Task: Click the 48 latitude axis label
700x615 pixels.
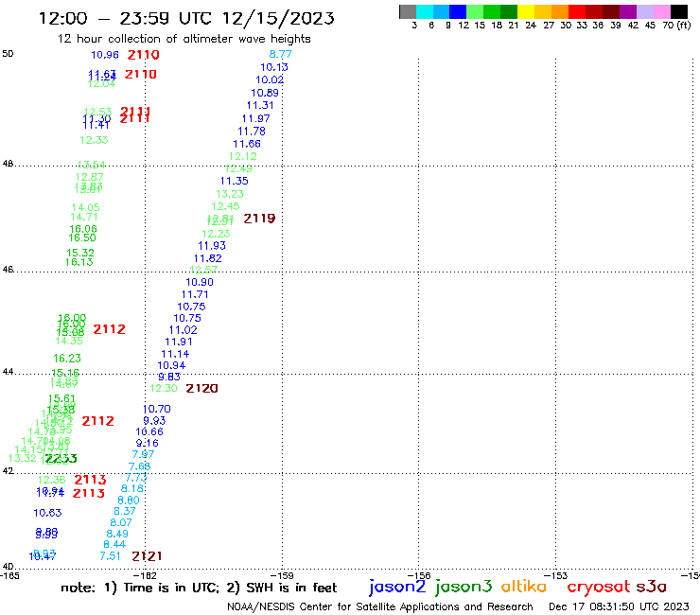Action: [8, 164]
